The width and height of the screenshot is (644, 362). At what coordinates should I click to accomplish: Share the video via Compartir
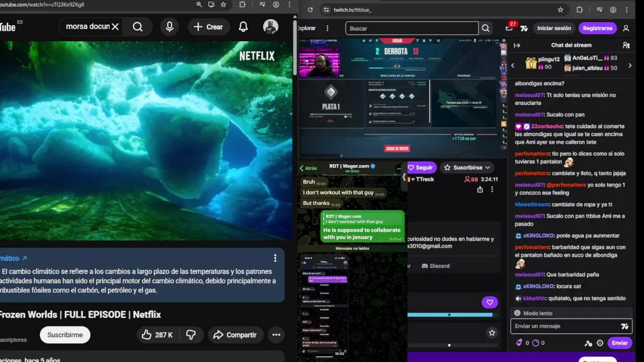tap(235, 335)
